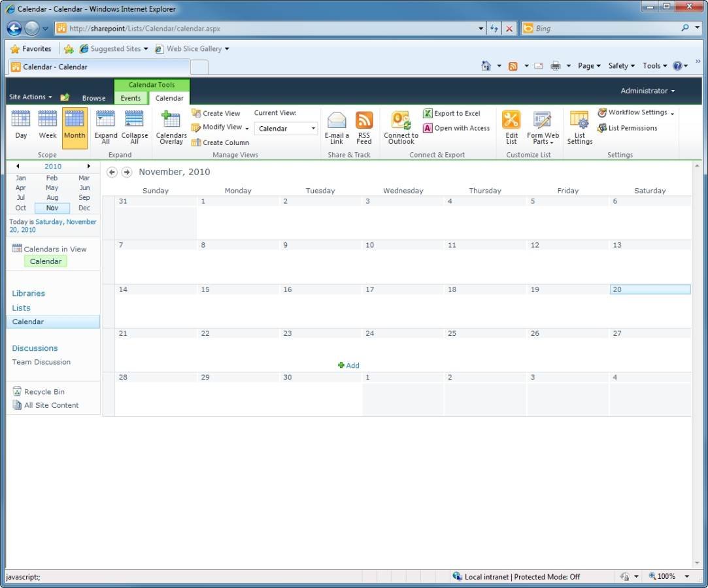
Task: Switch to the Events ribbon tab
Action: click(x=131, y=98)
